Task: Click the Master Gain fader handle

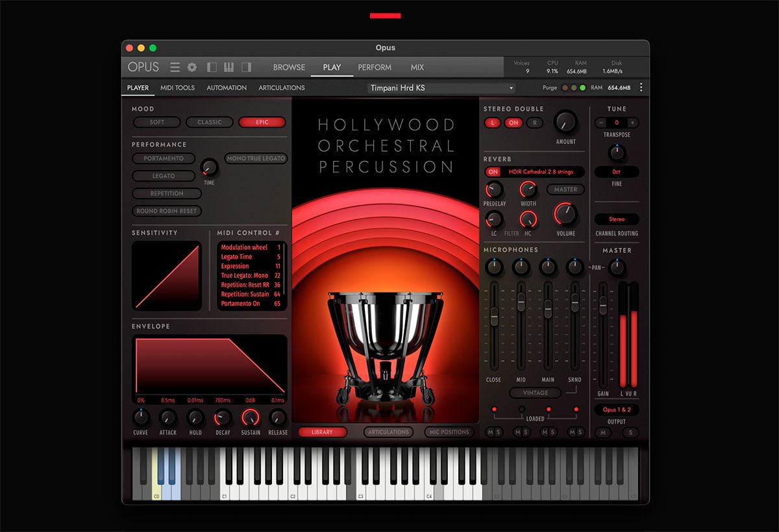Action: click(x=603, y=305)
